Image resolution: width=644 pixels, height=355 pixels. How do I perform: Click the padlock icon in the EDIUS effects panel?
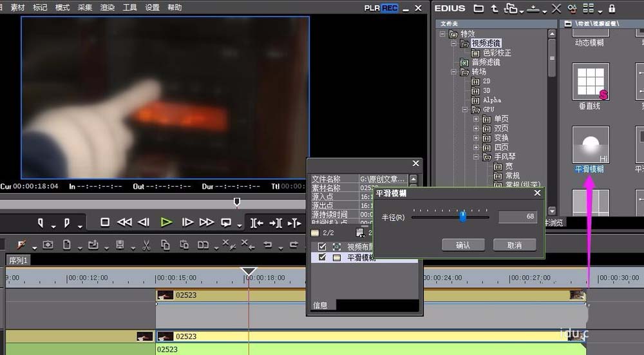[611, 8]
